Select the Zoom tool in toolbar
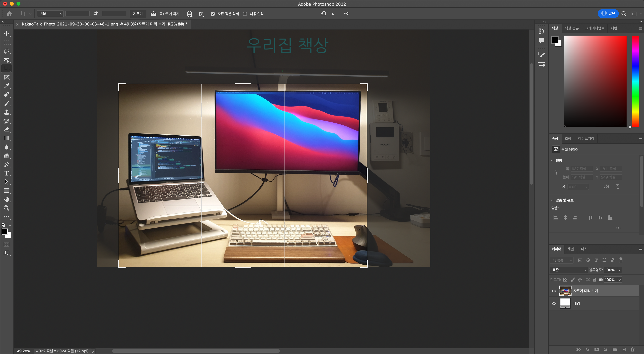The image size is (644, 354). coord(7,208)
